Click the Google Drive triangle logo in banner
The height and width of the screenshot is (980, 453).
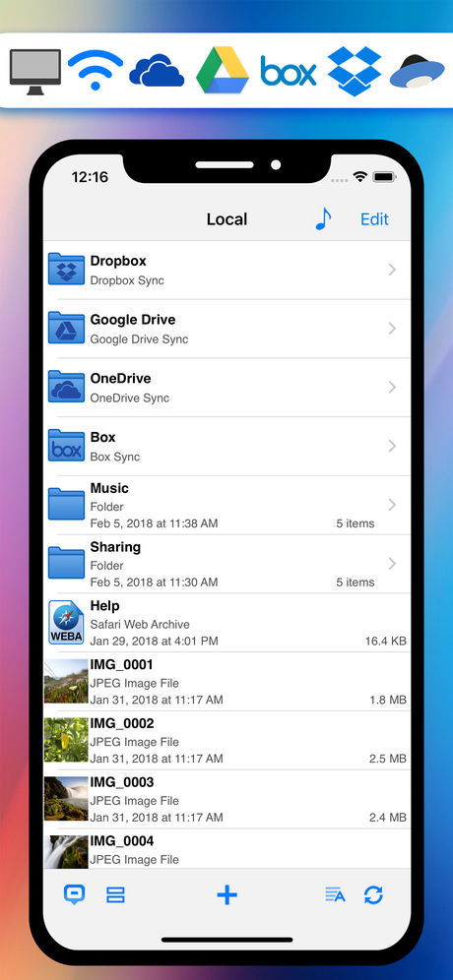tap(223, 70)
